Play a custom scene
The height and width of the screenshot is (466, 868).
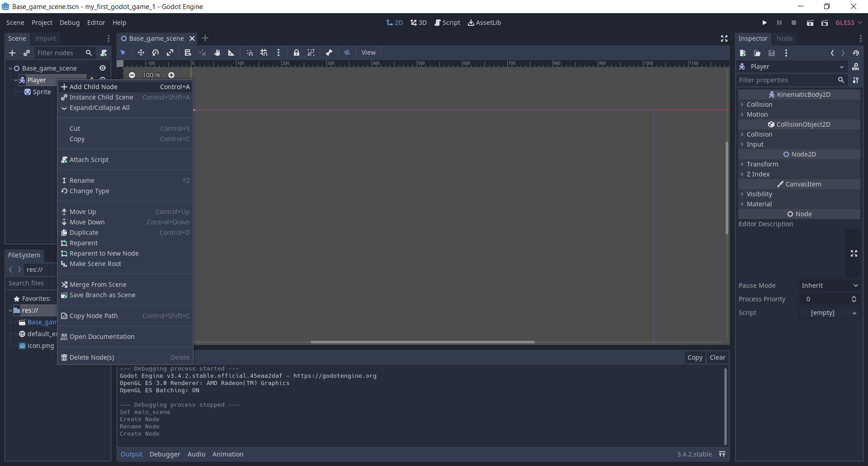tap(825, 23)
